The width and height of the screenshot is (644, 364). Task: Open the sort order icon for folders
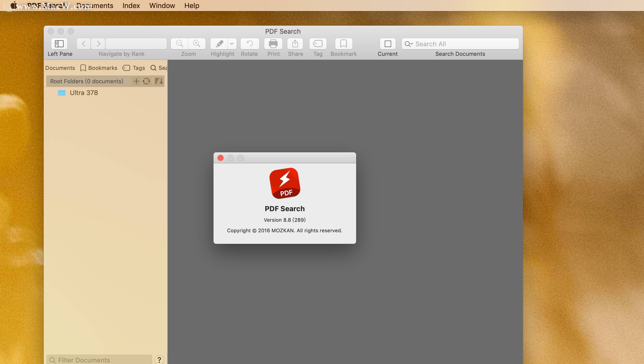point(158,81)
